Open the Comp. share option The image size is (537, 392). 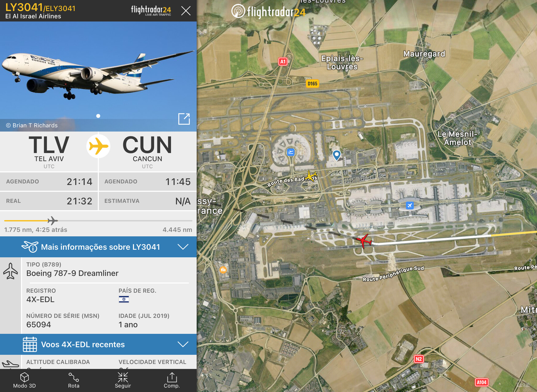(172, 380)
